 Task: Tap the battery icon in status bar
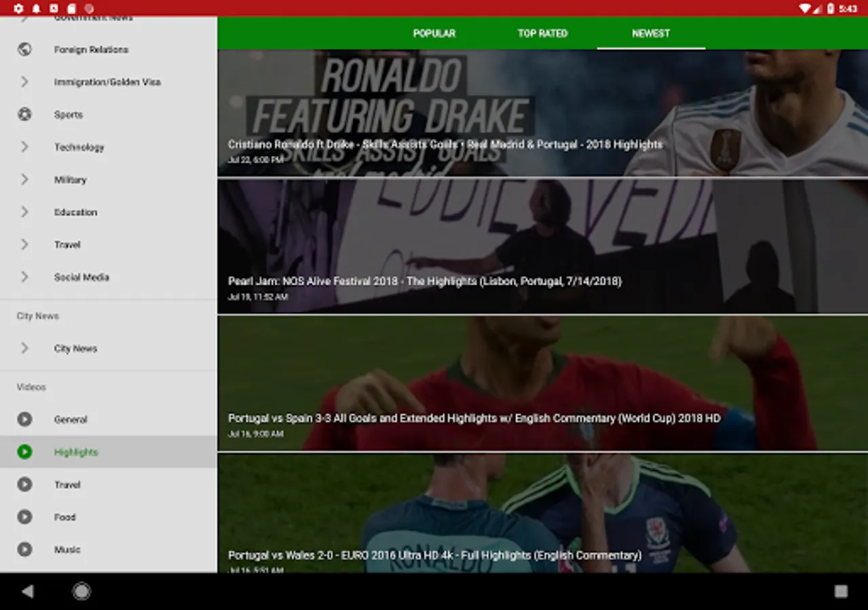(x=831, y=8)
